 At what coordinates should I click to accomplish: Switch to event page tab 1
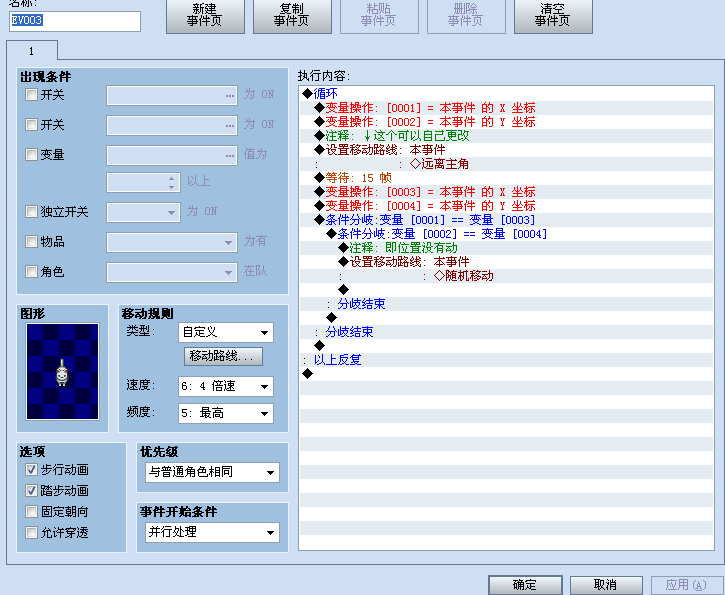click(x=32, y=51)
